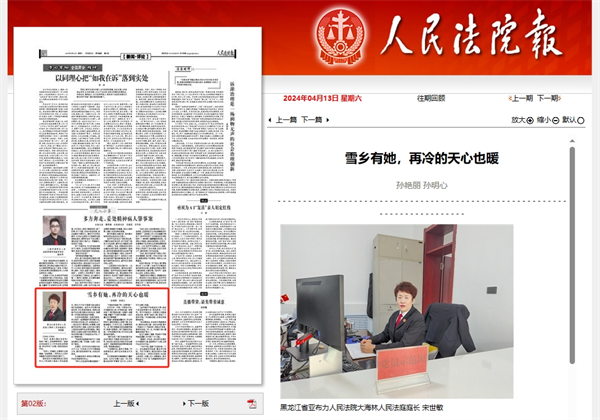Open the highlighted 雪乡有她 article on page thumbnail
The height and width of the screenshot is (420, 600).
(101, 329)
